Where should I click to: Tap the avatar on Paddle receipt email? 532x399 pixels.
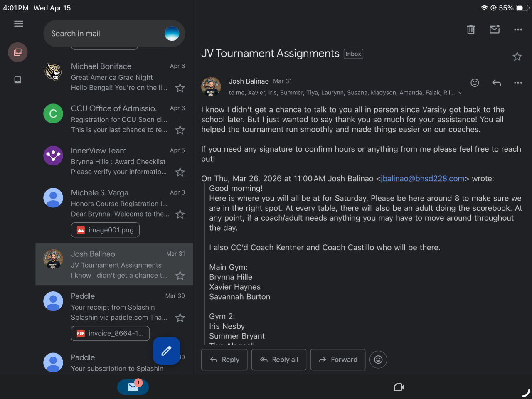53,301
